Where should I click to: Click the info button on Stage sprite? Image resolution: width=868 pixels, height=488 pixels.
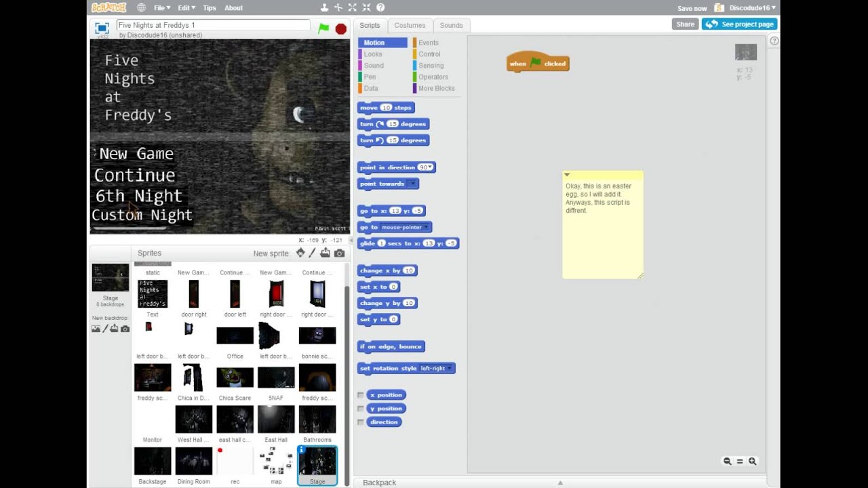[302, 449]
